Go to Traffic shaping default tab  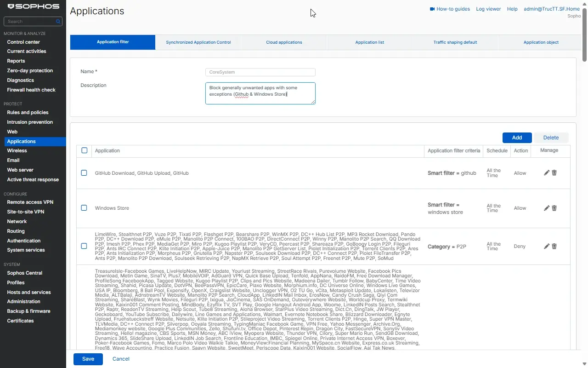[455, 42]
